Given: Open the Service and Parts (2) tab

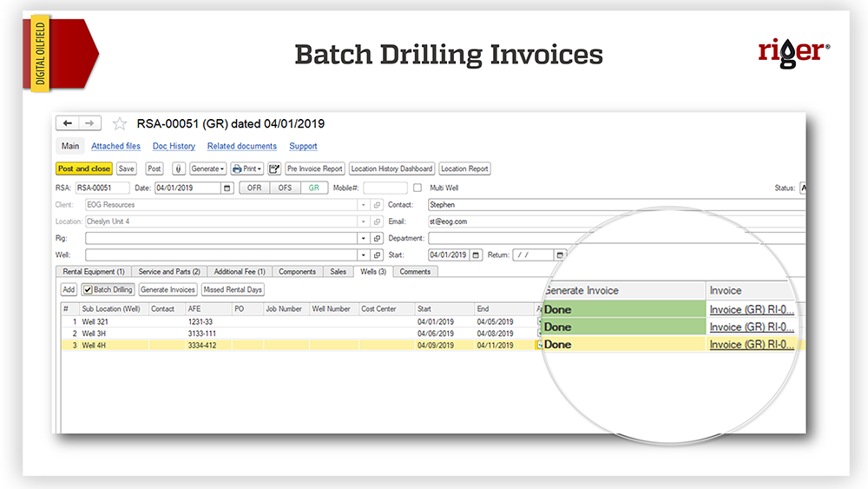Looking at the screenshot, I should (169, 272).
